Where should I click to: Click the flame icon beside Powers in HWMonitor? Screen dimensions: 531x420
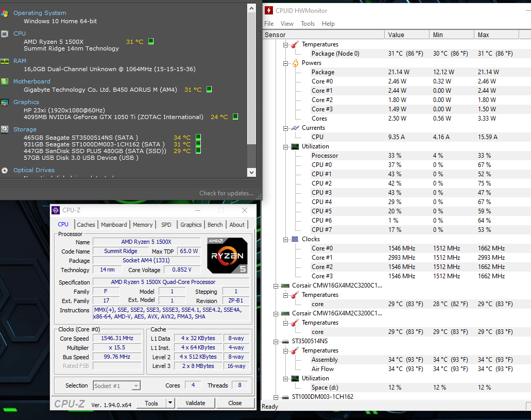click(x=295, y=63)
